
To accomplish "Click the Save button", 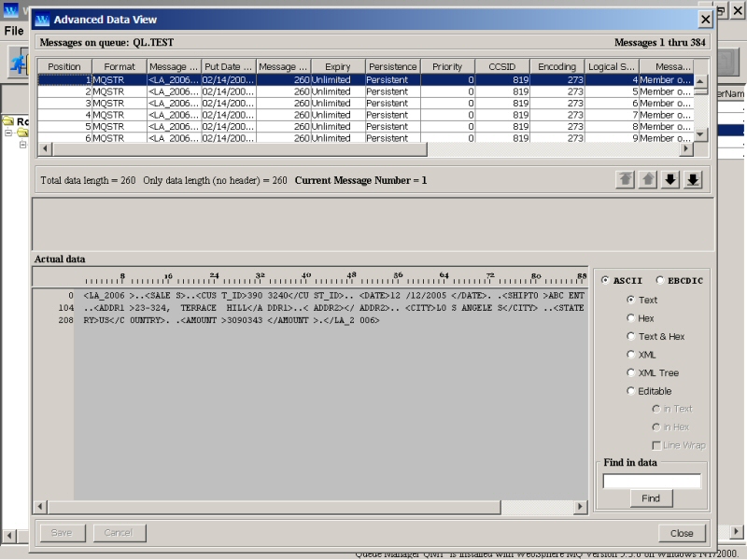I will [62, 532].
